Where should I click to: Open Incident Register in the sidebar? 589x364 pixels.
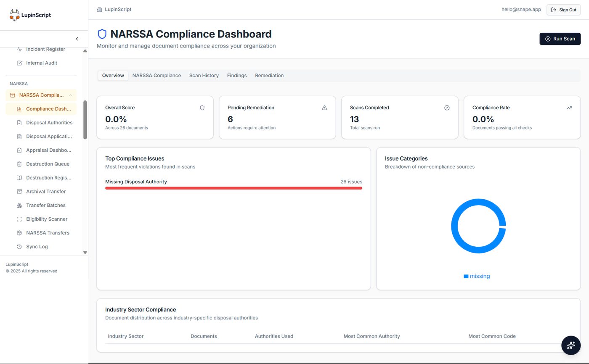tap(41, 49)
